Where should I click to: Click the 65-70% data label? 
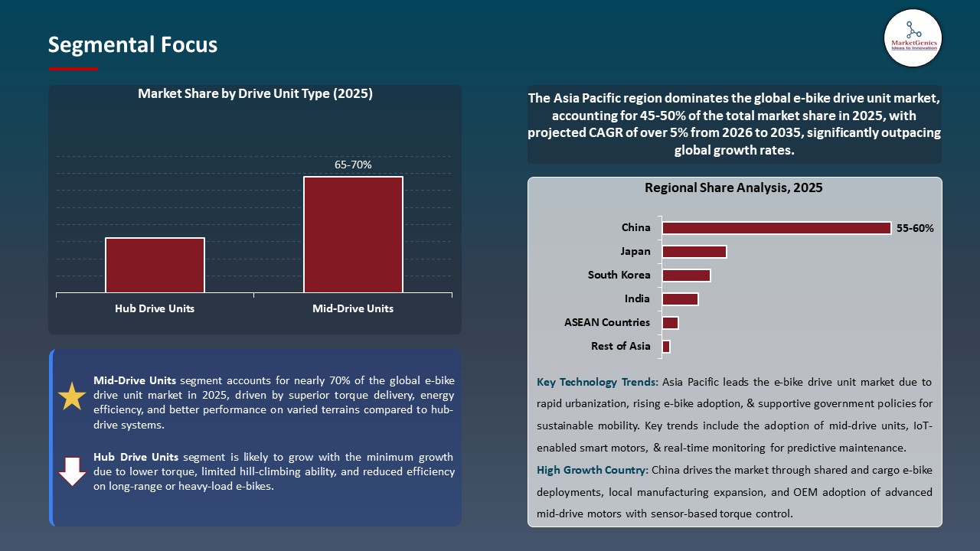(353, 165)
